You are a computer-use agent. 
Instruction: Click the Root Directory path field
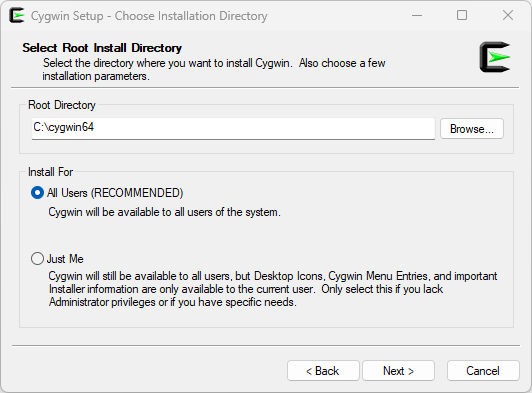click(x=233, y=128)
